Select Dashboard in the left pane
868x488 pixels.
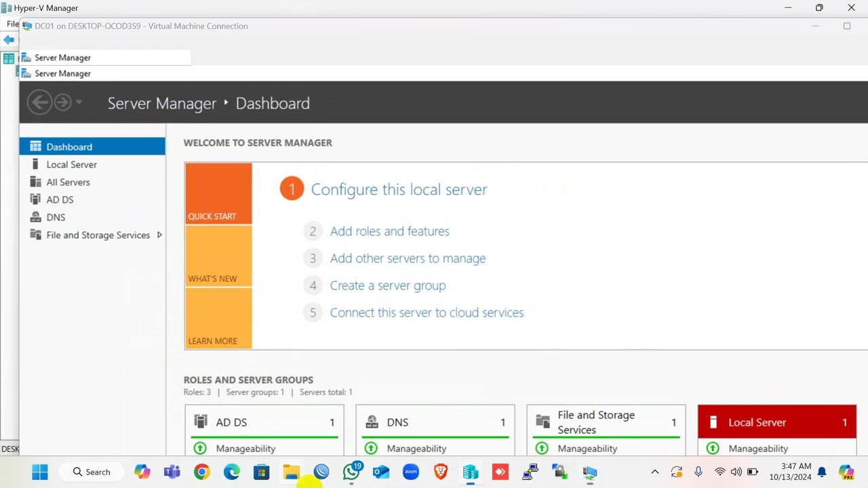pos(92,146)
